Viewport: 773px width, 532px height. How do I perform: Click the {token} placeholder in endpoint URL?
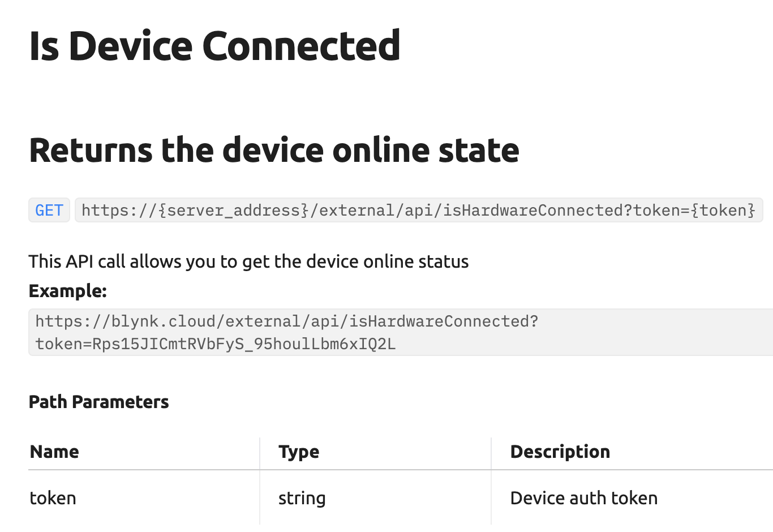click(x=723, y=211)
